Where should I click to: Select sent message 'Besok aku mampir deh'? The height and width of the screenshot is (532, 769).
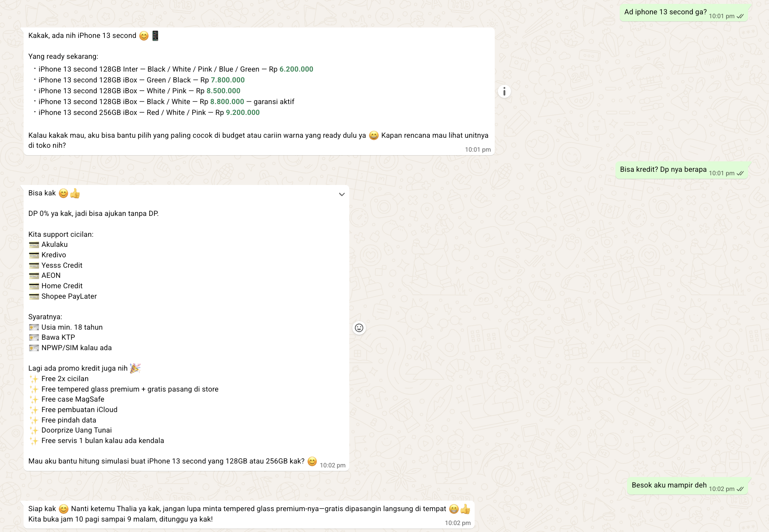point(687,486)
